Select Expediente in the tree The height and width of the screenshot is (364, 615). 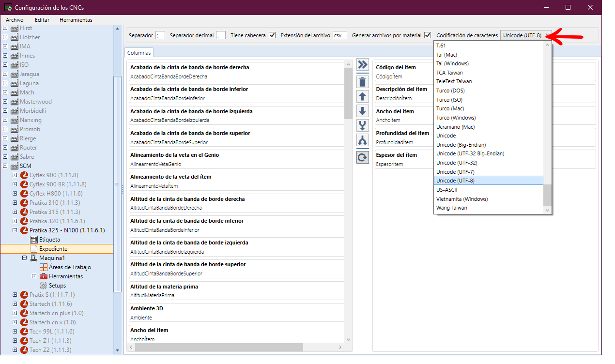[x=53, y=249]
